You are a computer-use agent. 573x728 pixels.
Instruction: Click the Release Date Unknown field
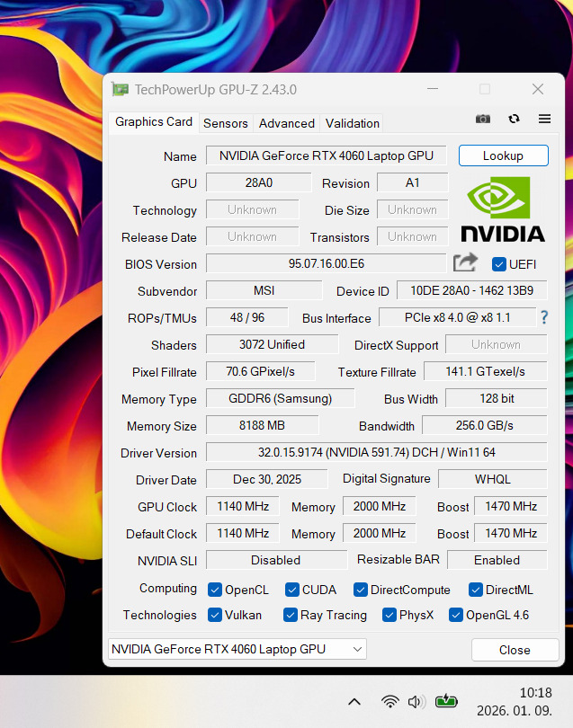click(253, 236)
